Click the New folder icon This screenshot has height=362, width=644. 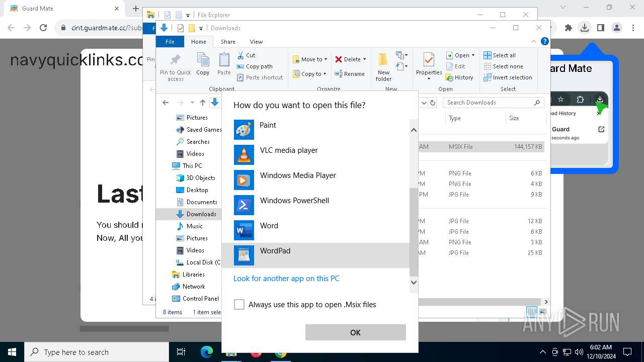(383, 66)
